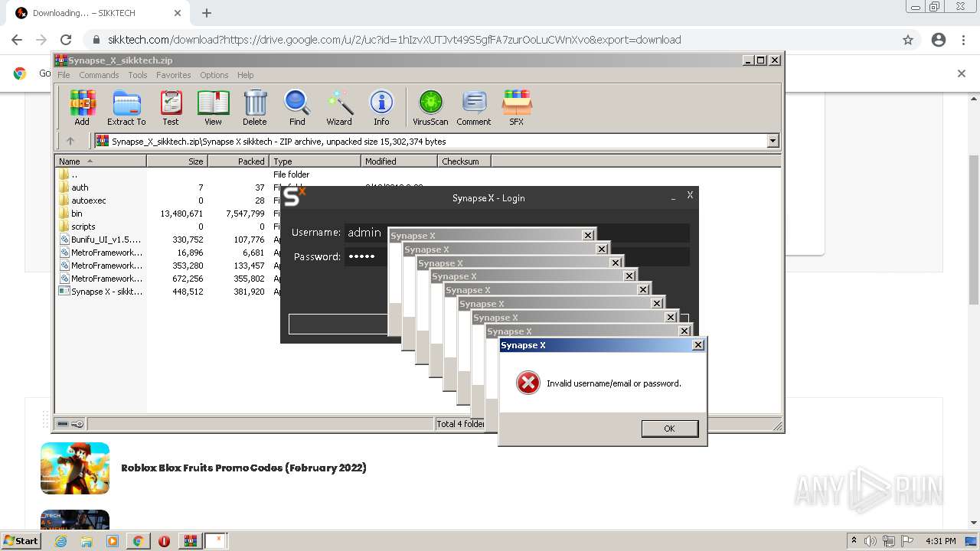Viewport: 980px width, 551px height.
Task: Run VirusScan bug icon
Action: click(430, 107)
